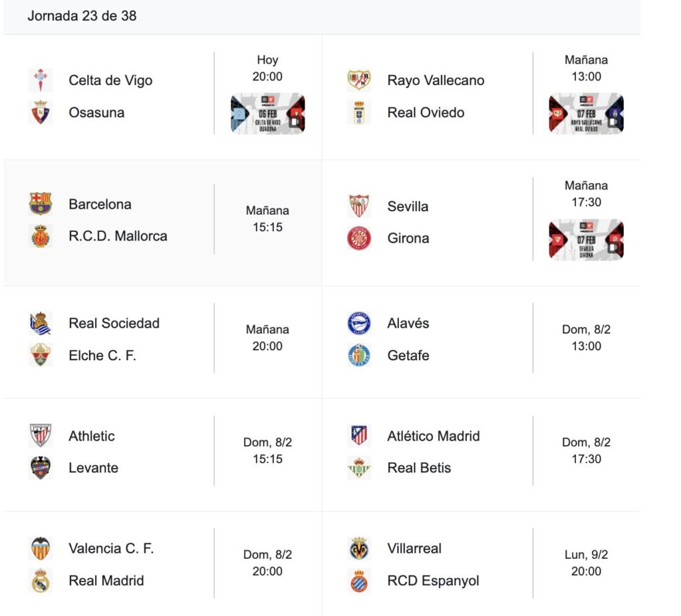Click the Villarreal club crest

click(x=359, y=548)
